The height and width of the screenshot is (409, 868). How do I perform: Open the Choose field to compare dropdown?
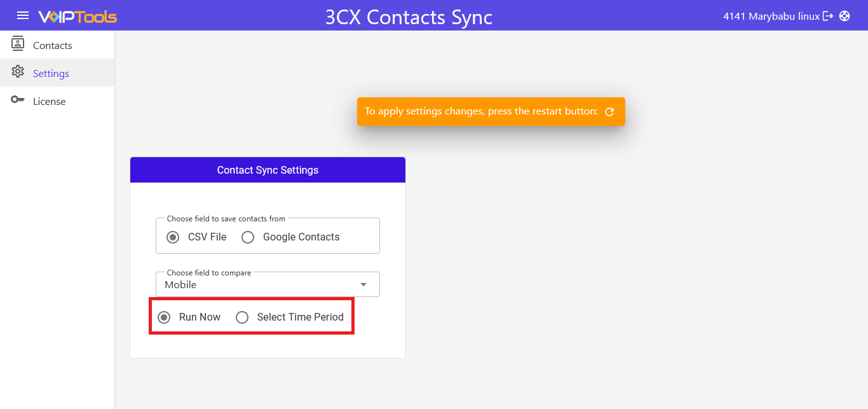(268, 284)
